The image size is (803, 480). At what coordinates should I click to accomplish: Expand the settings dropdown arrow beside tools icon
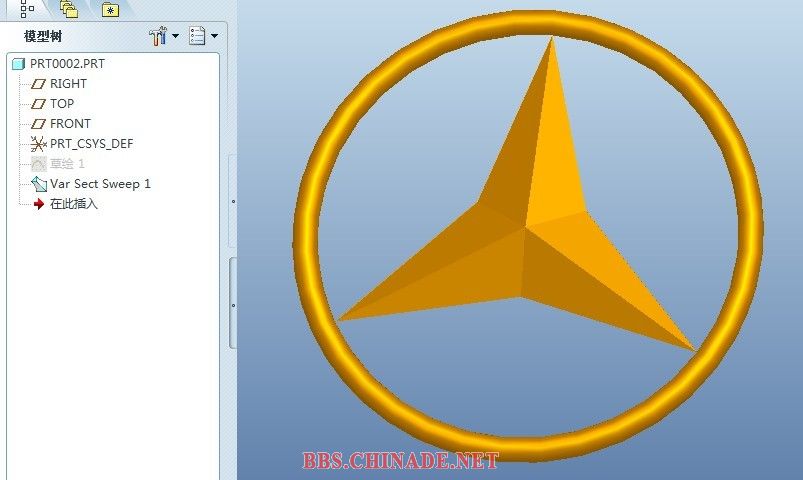(x=176, y=36)
